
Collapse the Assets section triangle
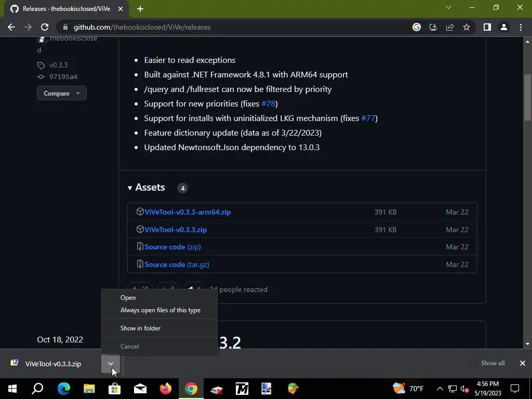pyautogui.click(x=129, y=188)
